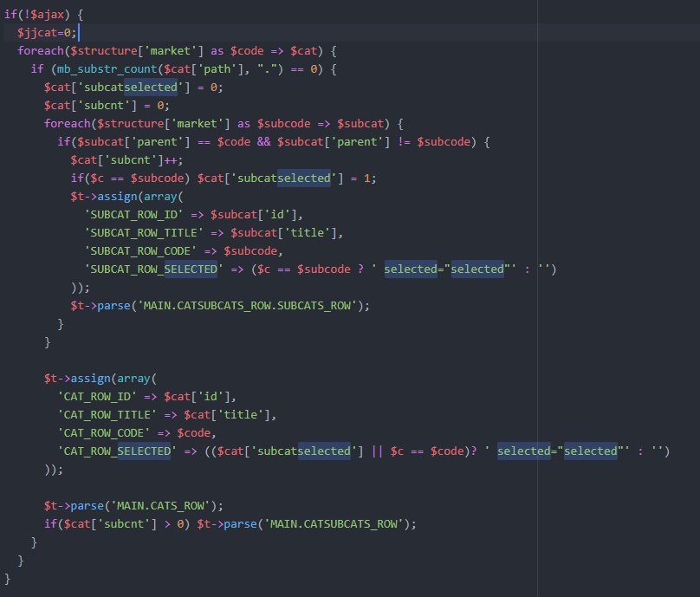Select the mb_substr_count function name

[107, 69]
